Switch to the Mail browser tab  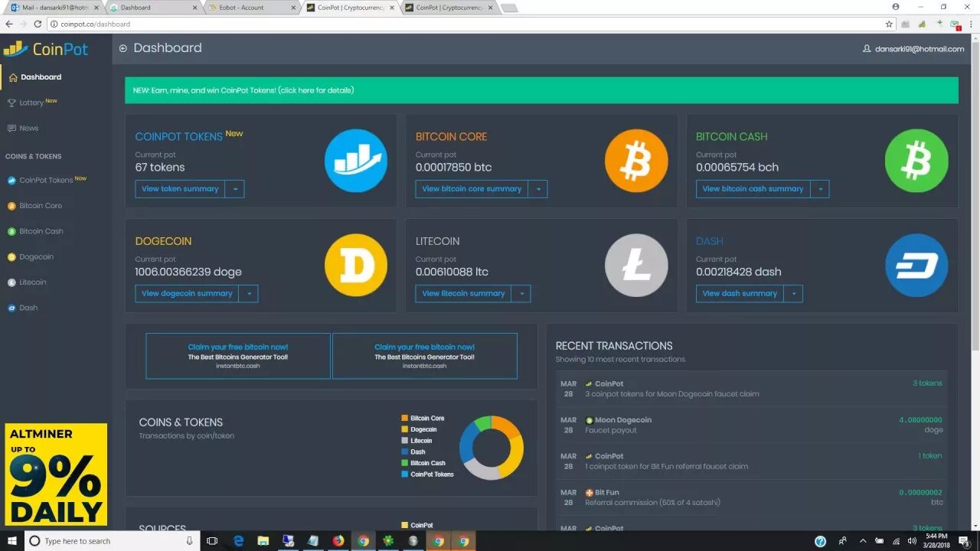(x=54, y=8)
